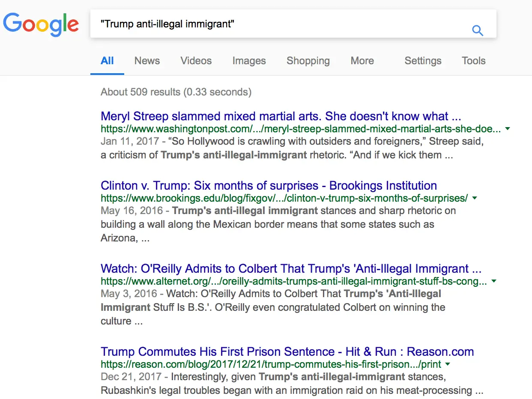Open the More menu
This screenshot has height=399, width=532.
[x=362, y=61]
